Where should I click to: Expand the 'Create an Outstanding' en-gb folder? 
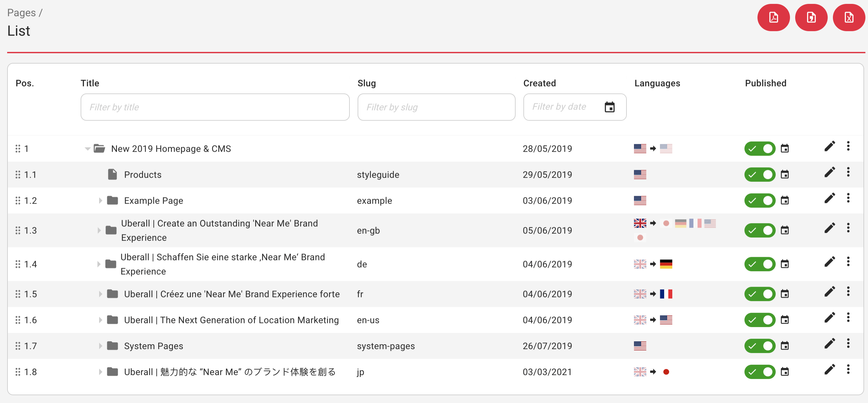(99, 230)
